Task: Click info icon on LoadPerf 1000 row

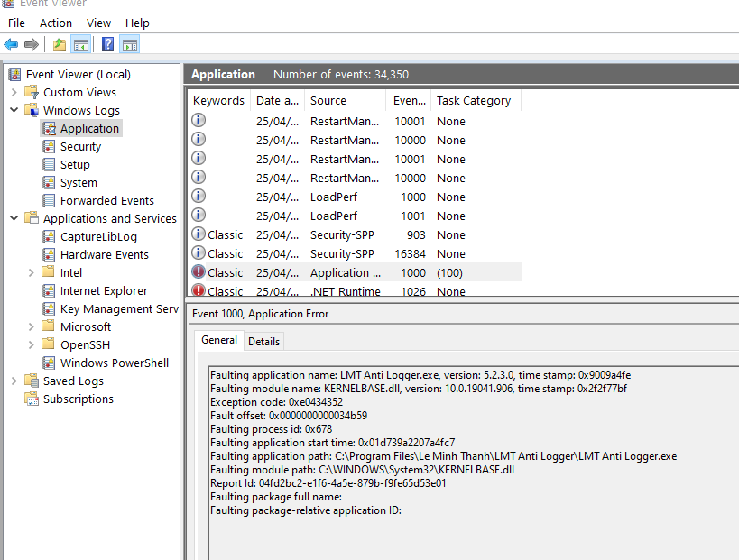Action: (199, 196)
